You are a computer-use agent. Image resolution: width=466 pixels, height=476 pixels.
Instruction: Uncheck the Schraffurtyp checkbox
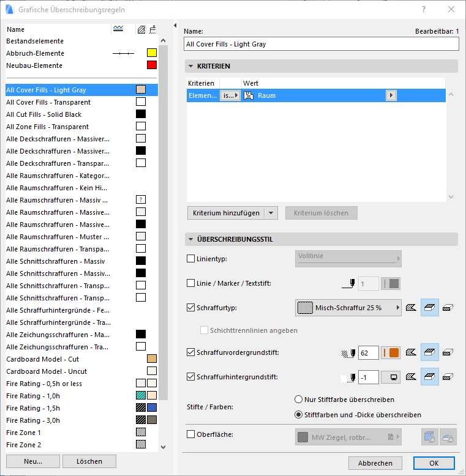[190, 308]
